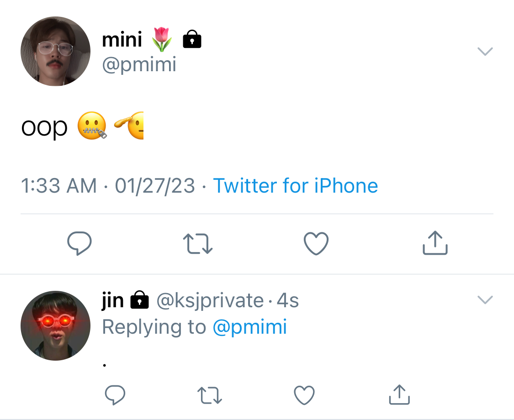
Task: Retweet jin's reply
Action: (209, 395)
